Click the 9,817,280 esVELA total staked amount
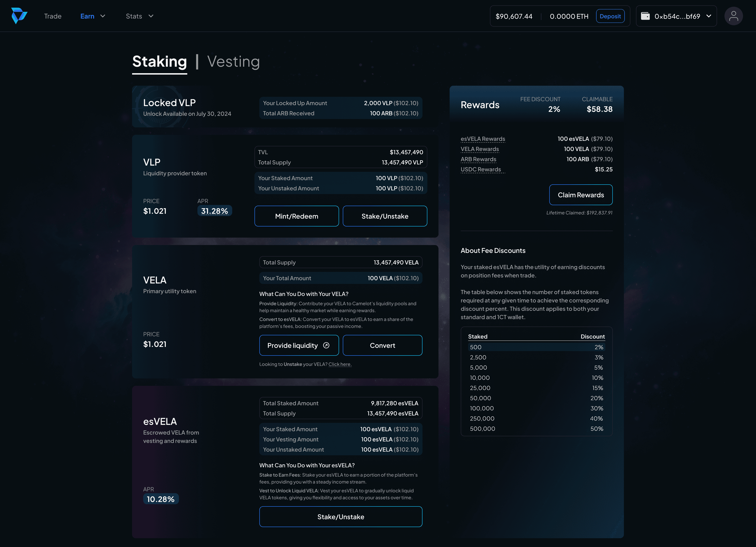Viewport: 756px width, 547px height. 394,403
